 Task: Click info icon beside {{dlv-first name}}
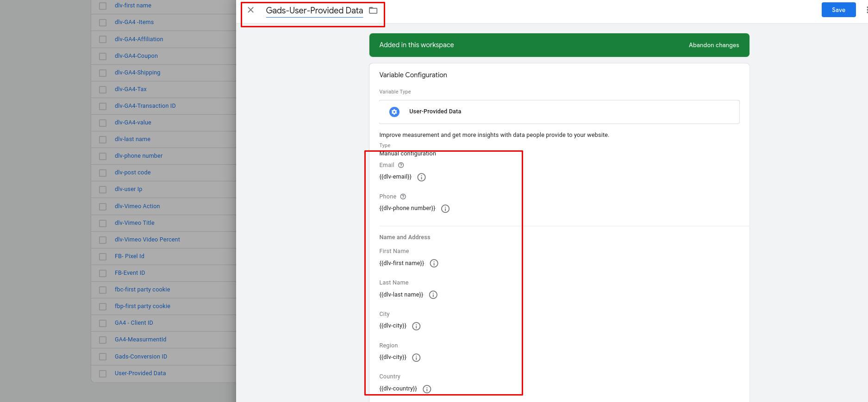click(434, 263)
